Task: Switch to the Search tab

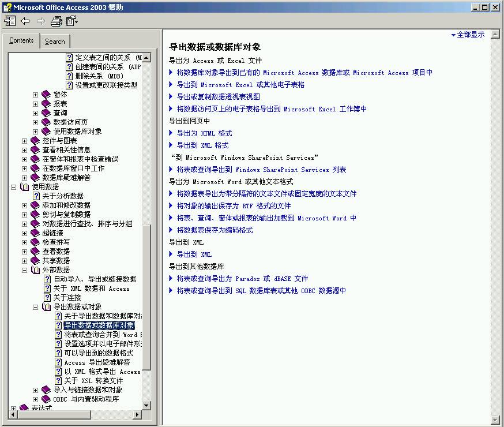Action: (55, 42)
